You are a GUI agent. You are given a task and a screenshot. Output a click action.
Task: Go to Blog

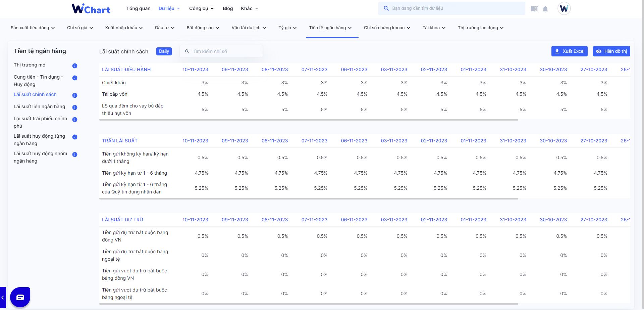[x=228, y=8]
